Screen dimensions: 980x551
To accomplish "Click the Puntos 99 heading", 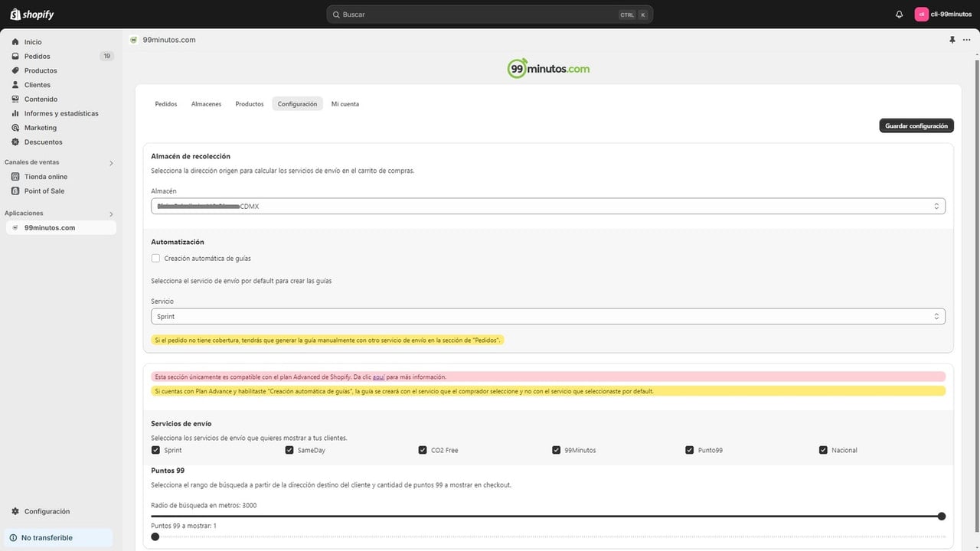I will 168,471.
